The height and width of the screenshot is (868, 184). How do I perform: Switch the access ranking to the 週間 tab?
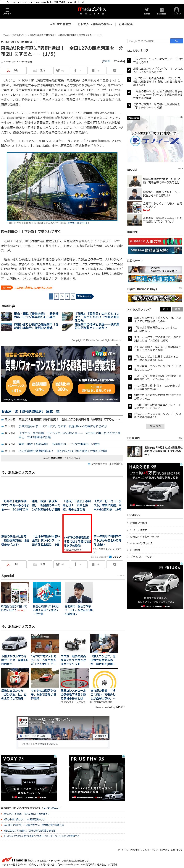(177, 309)
